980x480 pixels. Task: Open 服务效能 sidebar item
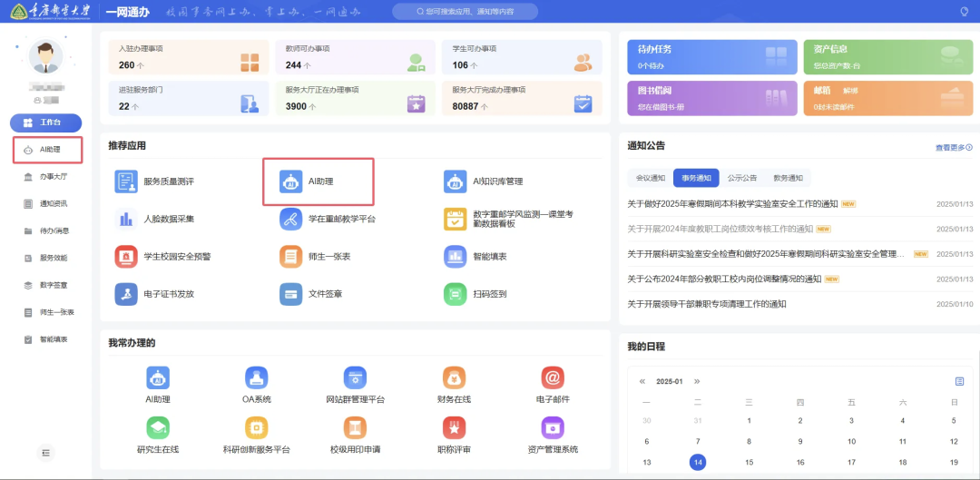[47, 258]
